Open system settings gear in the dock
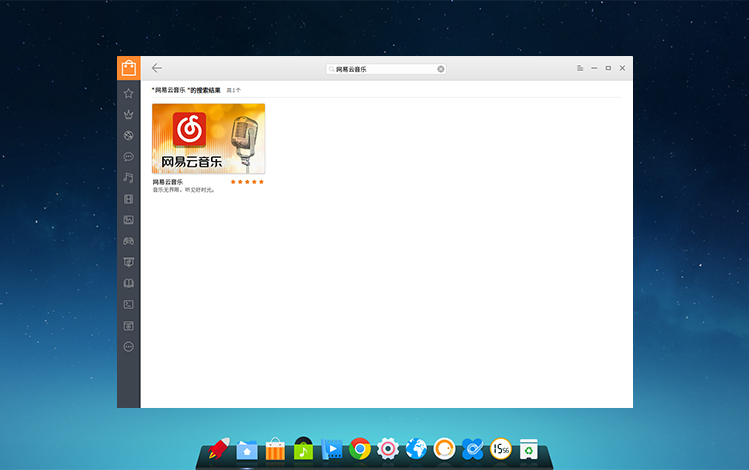This screenshot has height=470, width=749. 388,449
